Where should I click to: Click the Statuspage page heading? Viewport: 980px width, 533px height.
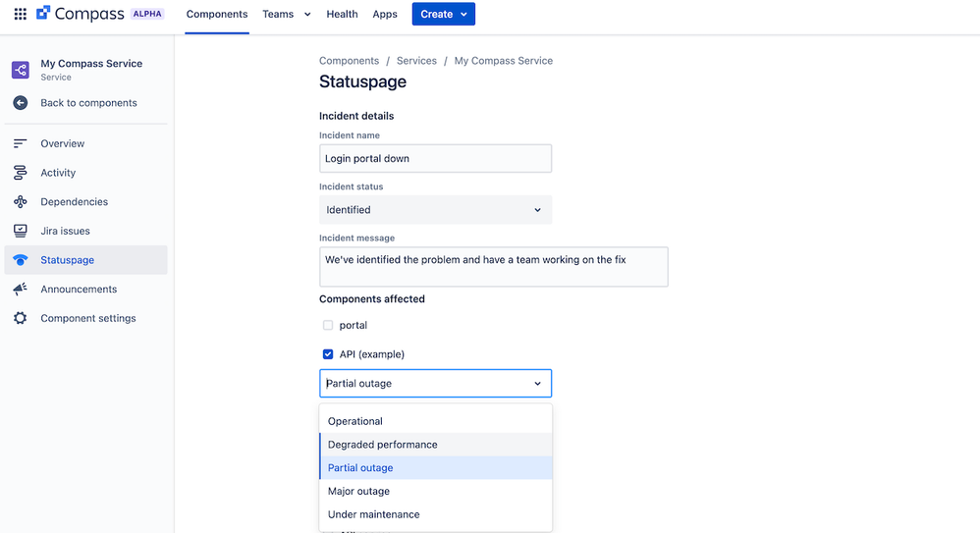point(362,81)
